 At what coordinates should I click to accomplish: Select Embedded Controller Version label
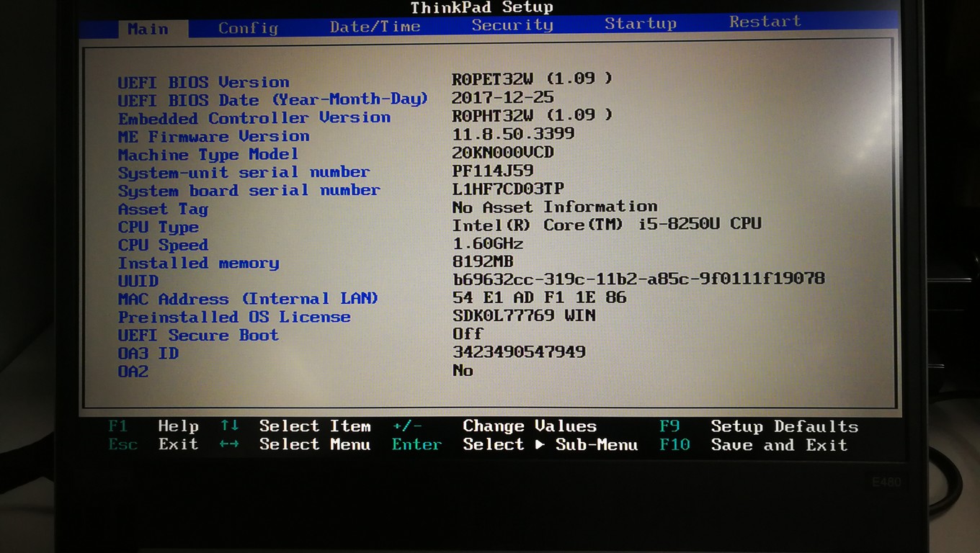click(254, 118)
